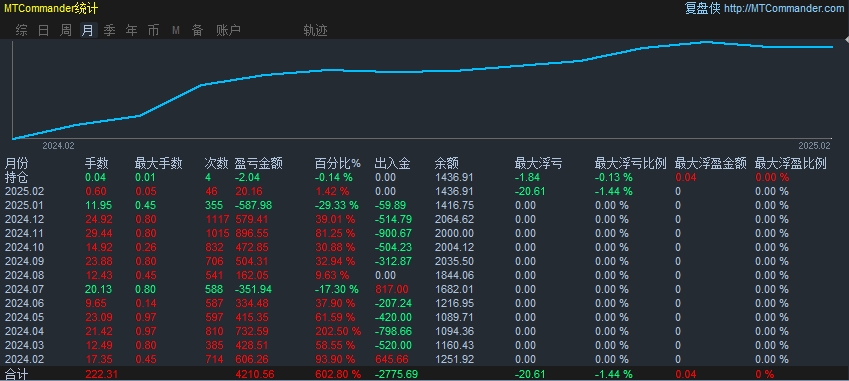Viewport: 849px width, 381px height.
Task: Click total percentage 602.80 %
Action: [x=338, y=375]
